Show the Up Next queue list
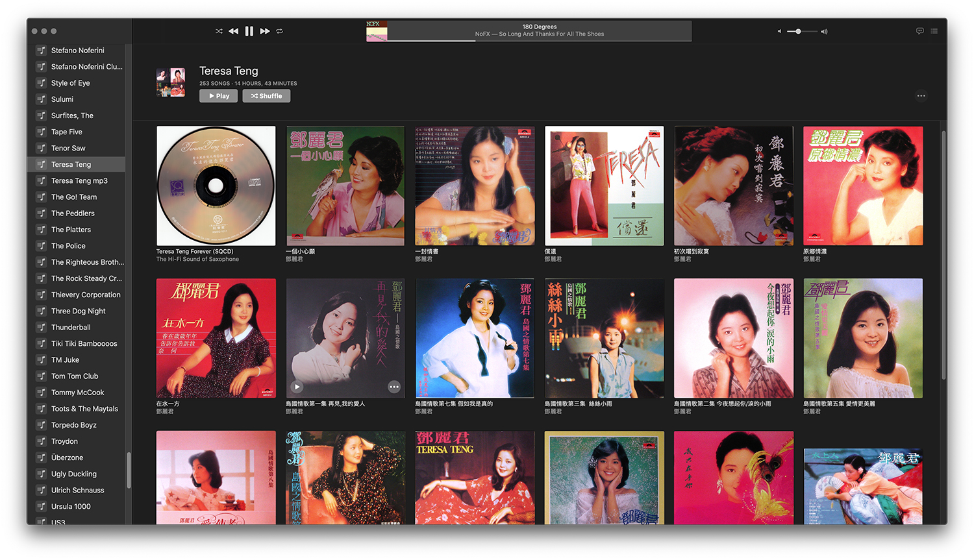This screenshot has height=560, width=974. [x=934, y=31]
